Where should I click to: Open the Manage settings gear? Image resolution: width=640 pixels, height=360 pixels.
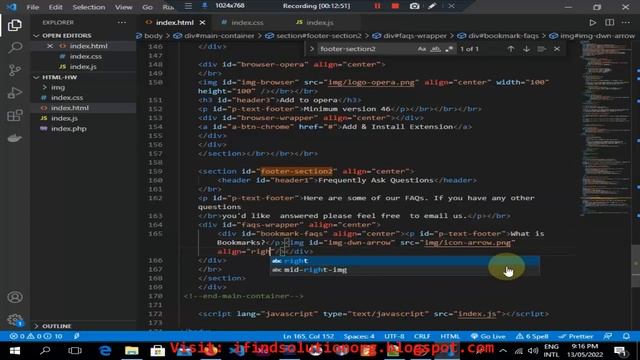(x=15, y=320)
